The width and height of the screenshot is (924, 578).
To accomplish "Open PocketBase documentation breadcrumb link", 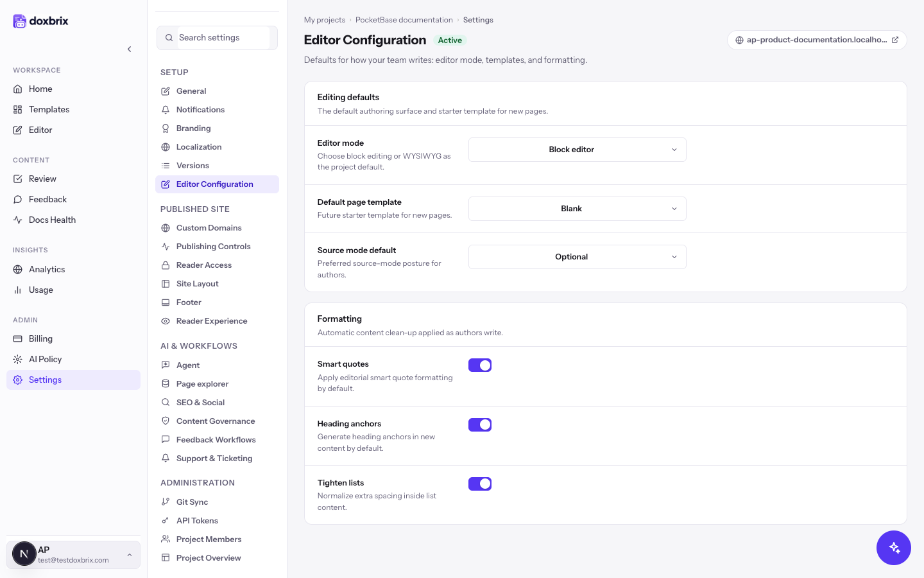I will [404, 20].
